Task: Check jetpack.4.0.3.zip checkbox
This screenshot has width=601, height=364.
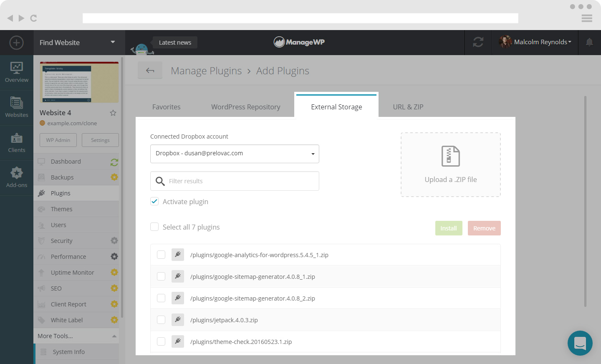Action: tap(161, 320)
